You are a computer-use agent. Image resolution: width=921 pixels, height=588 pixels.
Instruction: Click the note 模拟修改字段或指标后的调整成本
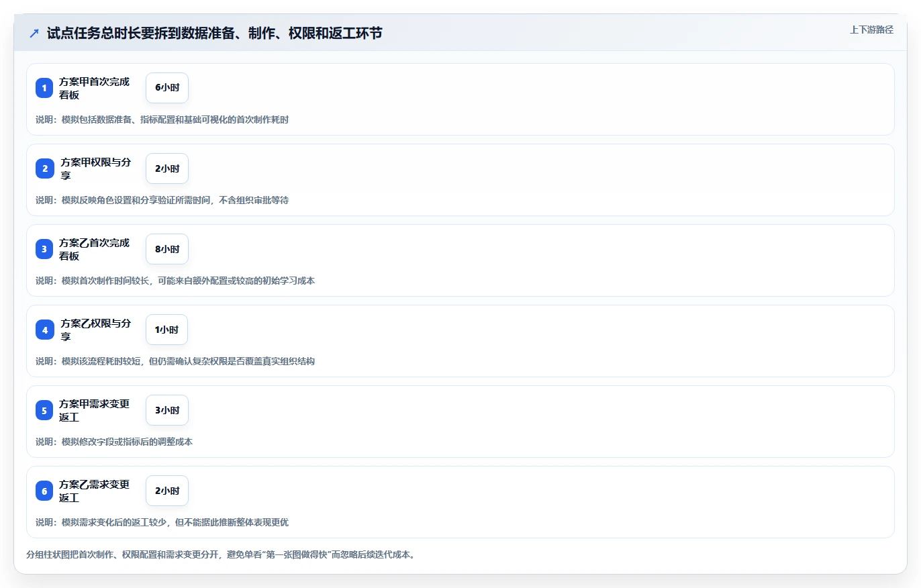click(114, 442)
